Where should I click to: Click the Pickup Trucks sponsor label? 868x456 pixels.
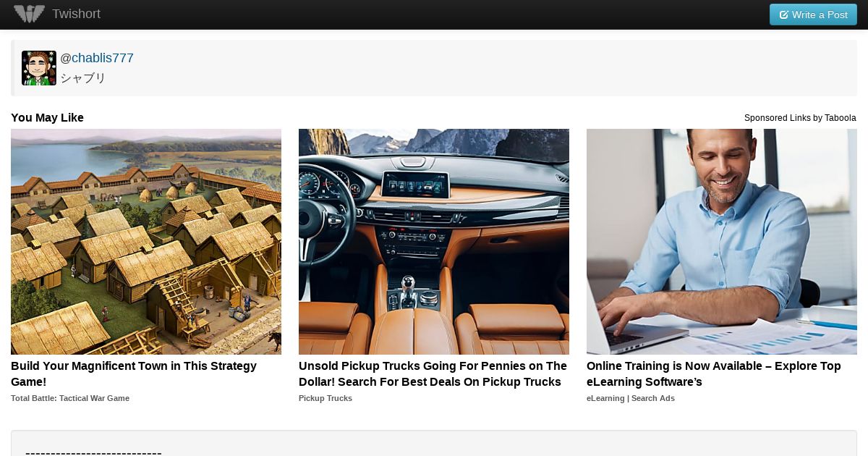coord(325,398)
